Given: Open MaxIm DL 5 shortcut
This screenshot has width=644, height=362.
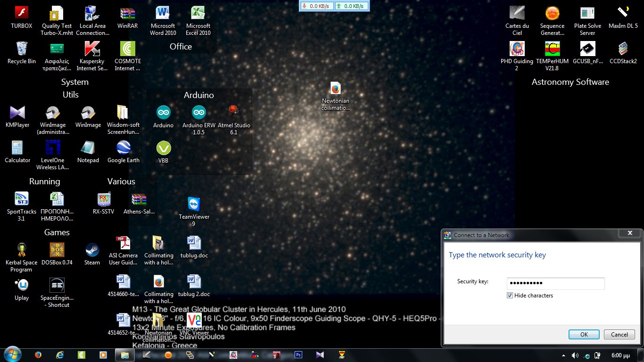Looking at the screenshot, I should click(x=623, y=17).
